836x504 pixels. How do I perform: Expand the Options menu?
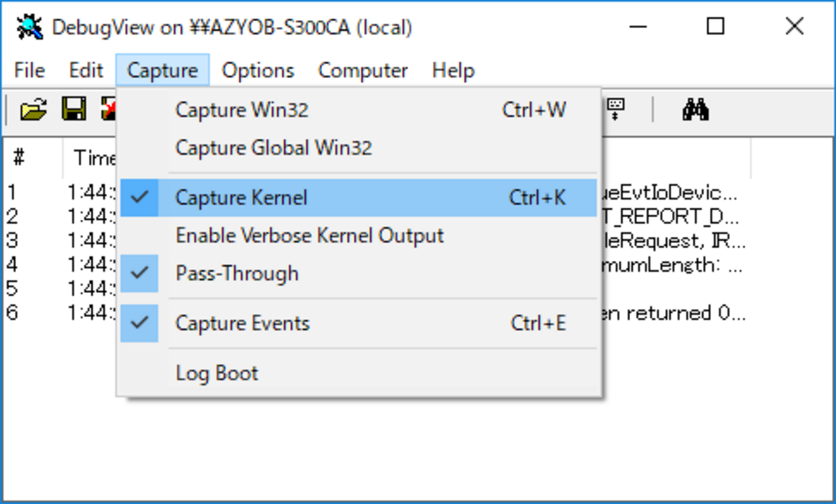(258, 70)
